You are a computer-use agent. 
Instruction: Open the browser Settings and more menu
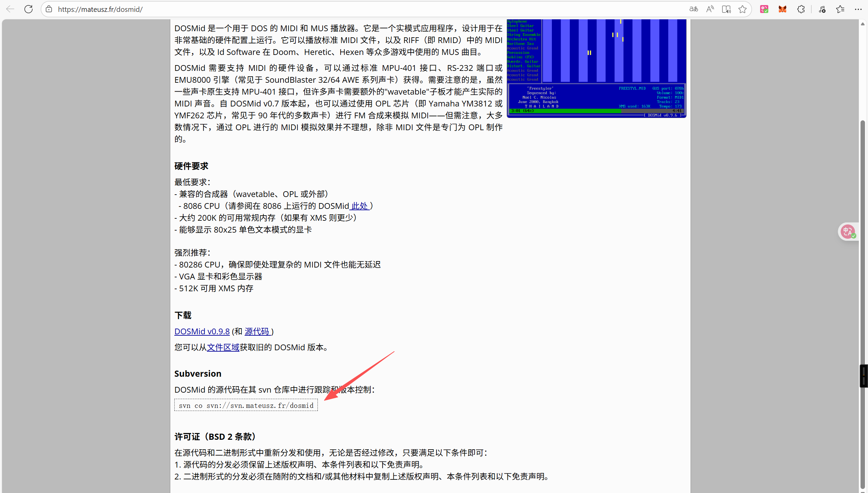point(858,9)
